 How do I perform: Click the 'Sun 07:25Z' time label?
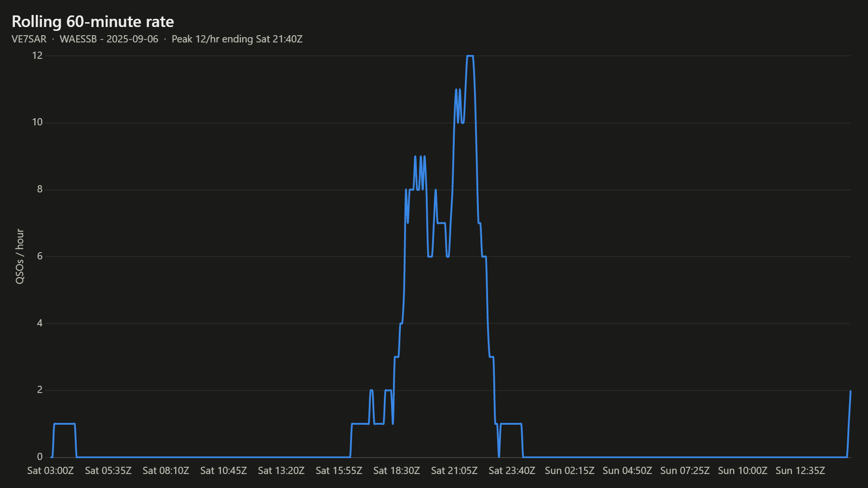[x=685, y=471]
